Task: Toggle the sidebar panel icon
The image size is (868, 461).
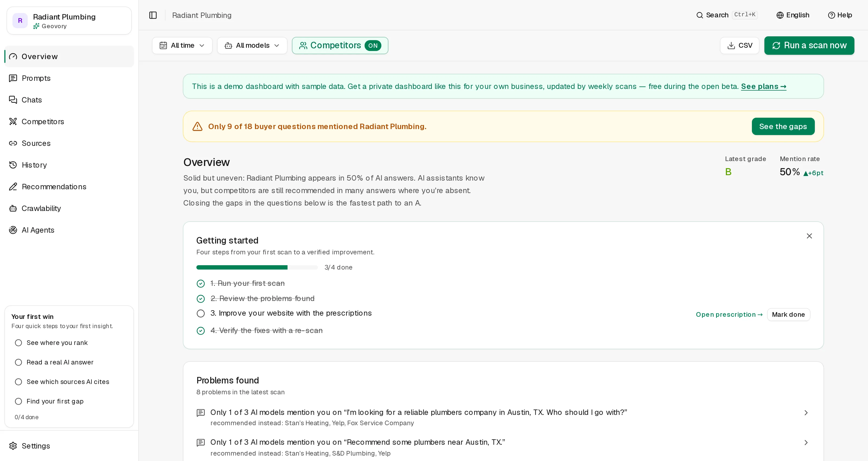Action: (153, 15)
